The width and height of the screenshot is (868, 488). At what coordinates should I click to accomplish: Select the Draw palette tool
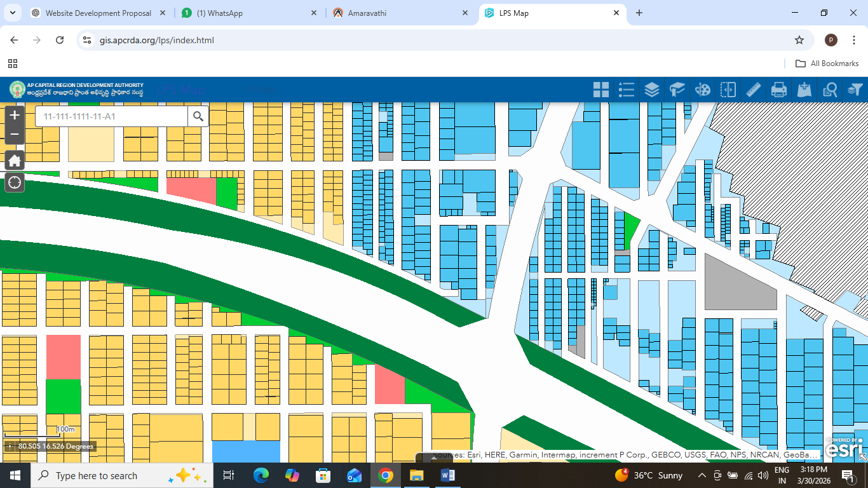(x=703, y=90)
